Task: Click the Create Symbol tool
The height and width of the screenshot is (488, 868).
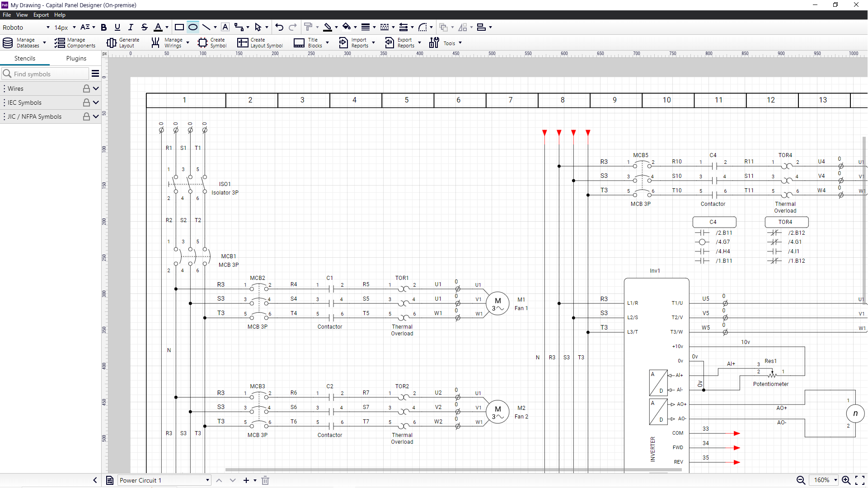Action: (212, 43)
